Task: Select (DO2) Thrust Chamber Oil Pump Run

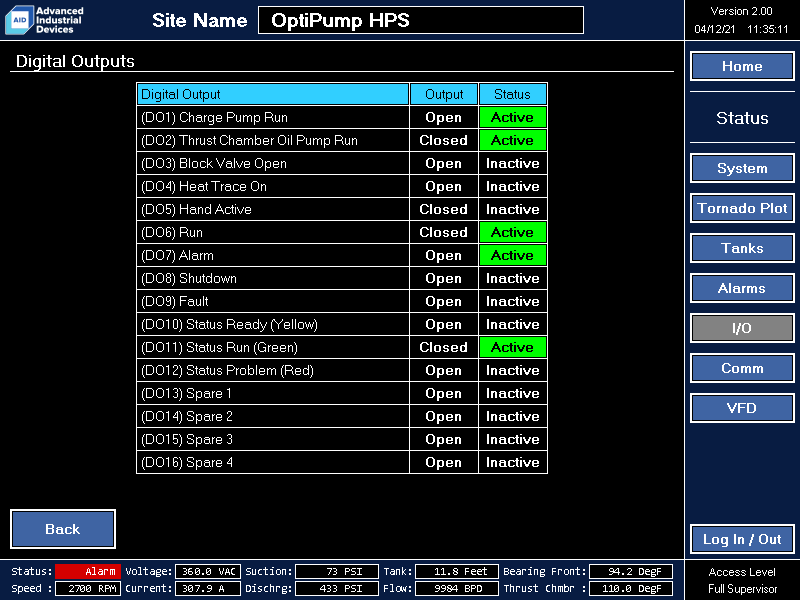Action: point(342,140)
